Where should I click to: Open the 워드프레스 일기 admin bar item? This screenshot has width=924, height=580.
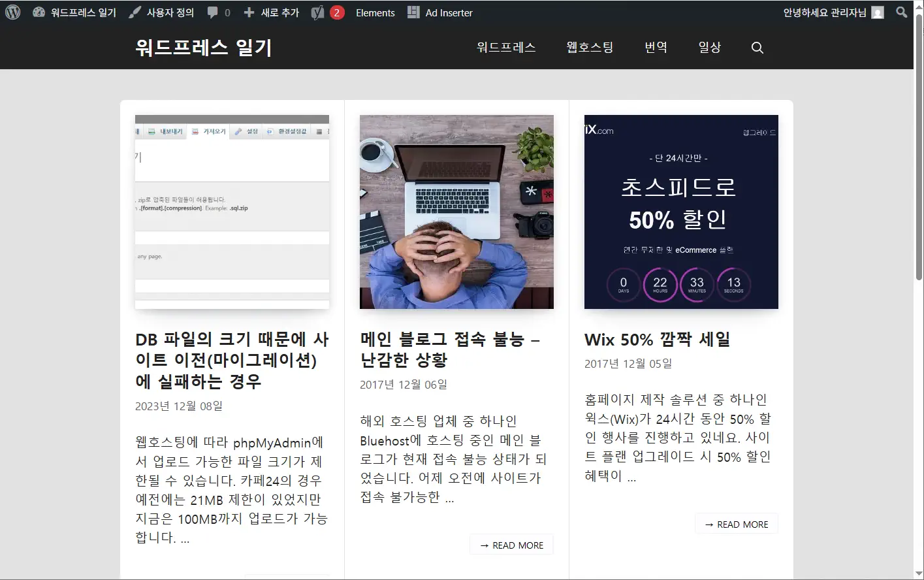pyautogui.click(x=84, y=12)
